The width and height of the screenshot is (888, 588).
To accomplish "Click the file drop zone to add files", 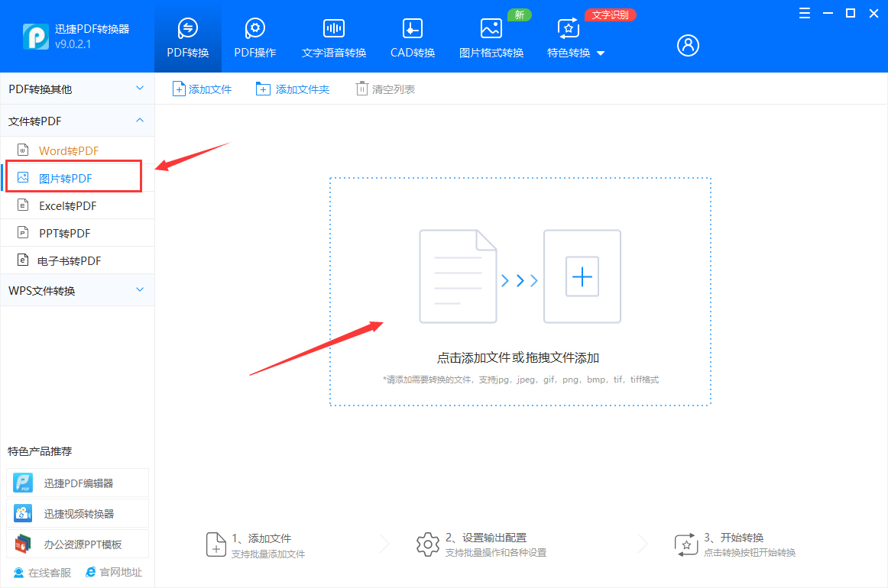I will pos(520,292).
